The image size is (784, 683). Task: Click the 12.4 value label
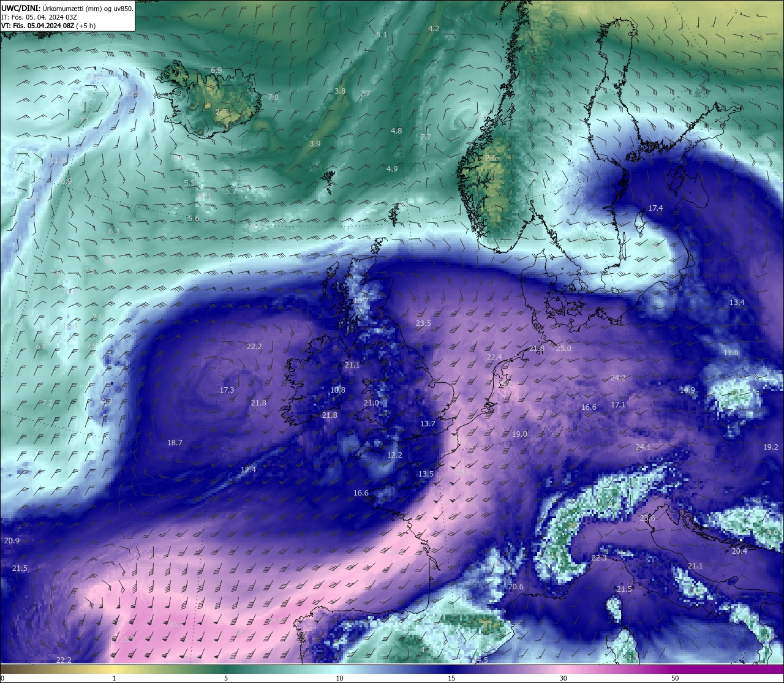(248, 470)
